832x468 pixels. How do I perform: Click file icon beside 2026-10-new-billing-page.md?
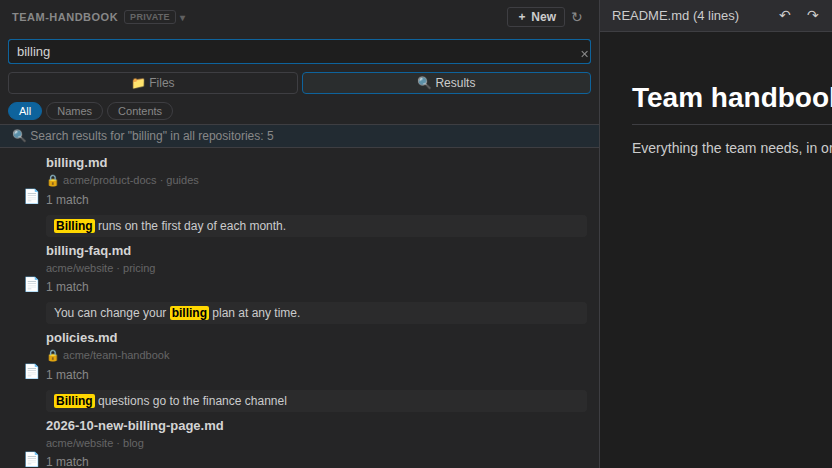pos(32,459)
